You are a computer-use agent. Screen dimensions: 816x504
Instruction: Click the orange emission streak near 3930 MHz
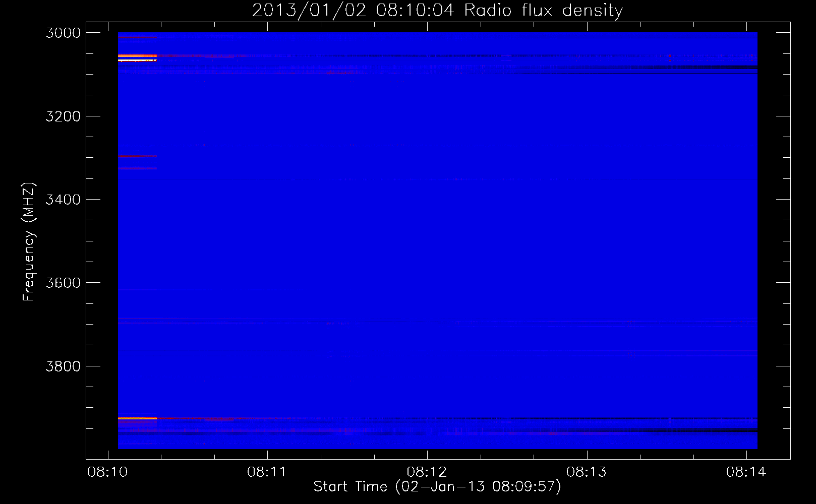(x=137, y=418)
